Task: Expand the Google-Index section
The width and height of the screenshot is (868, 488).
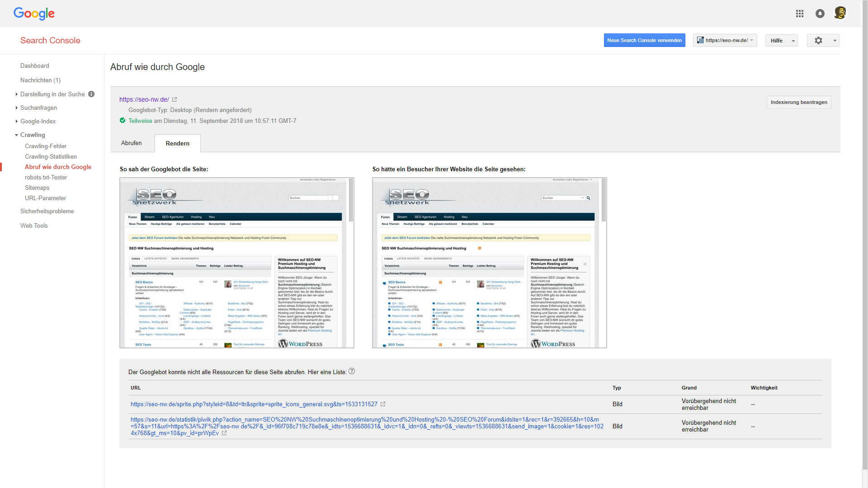Action: (17, 121)
